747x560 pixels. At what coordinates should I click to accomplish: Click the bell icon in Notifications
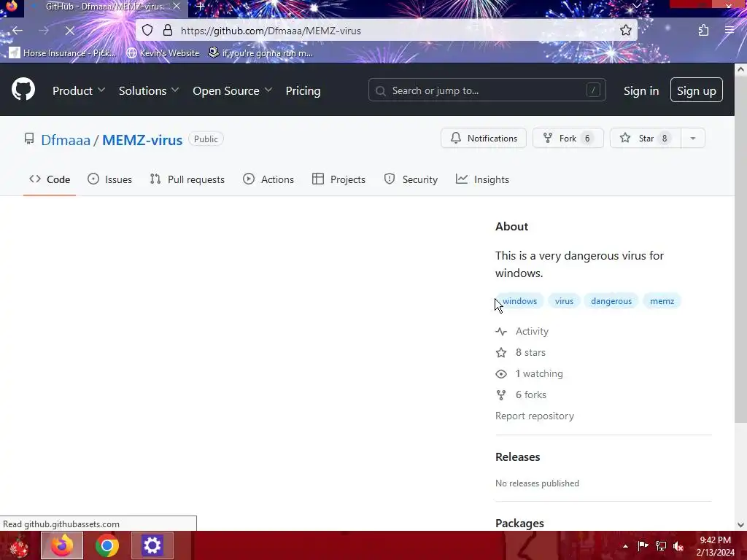tap(455, 138)
